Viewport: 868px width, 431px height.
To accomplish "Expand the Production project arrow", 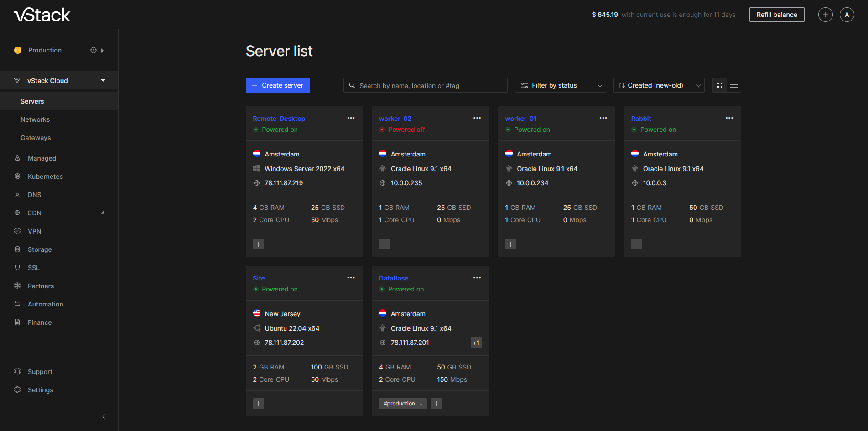I will pyautogui.click(x=102, y=51).
